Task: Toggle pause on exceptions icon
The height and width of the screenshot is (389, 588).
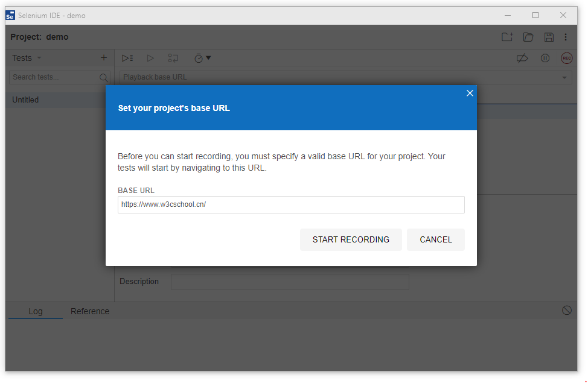Action: [545, 58]
